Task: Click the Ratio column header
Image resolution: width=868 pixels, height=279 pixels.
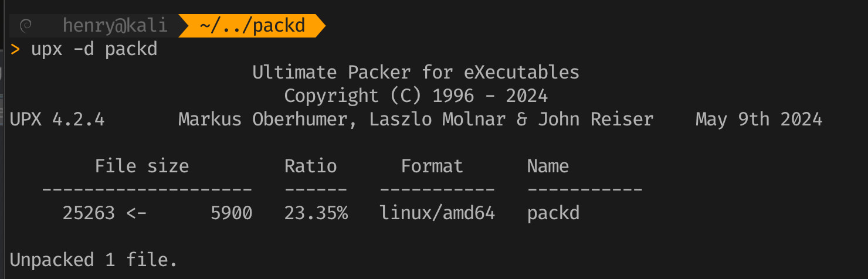Action: coord(310,166)
